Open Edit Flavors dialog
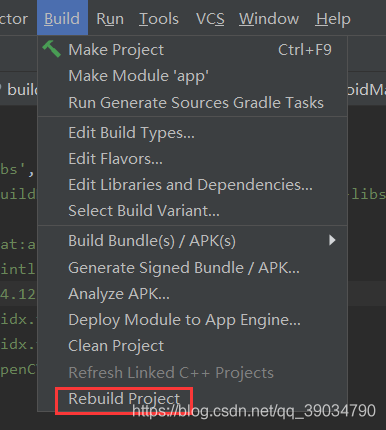 pyautogui.click(x=192, y=159)
